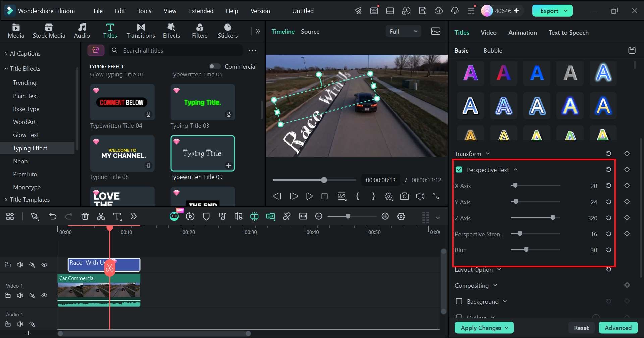Click the save project icon in top bar
Image resolution: width=644 pixels, height=338 pixels.
pyautogui.click(x=423, y=11)
